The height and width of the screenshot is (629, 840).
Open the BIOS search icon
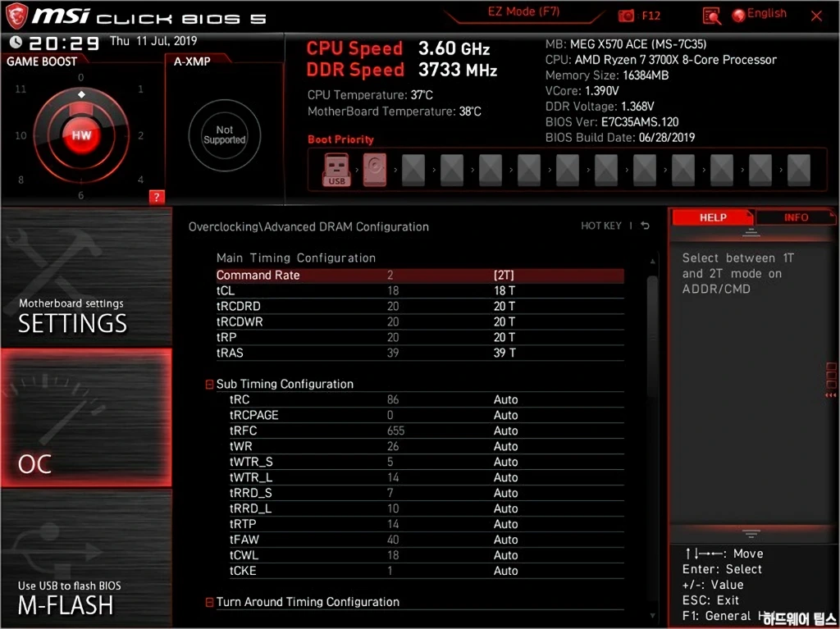711,16
